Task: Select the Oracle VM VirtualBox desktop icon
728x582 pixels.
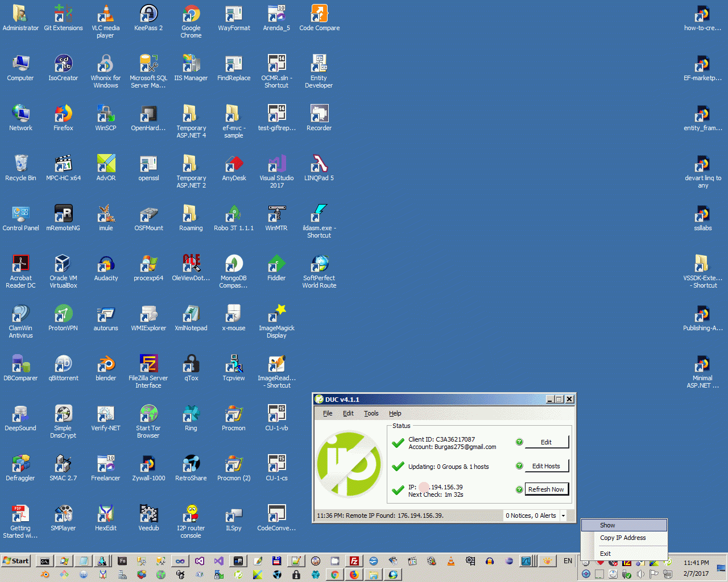Action: (x=63, y=272)
